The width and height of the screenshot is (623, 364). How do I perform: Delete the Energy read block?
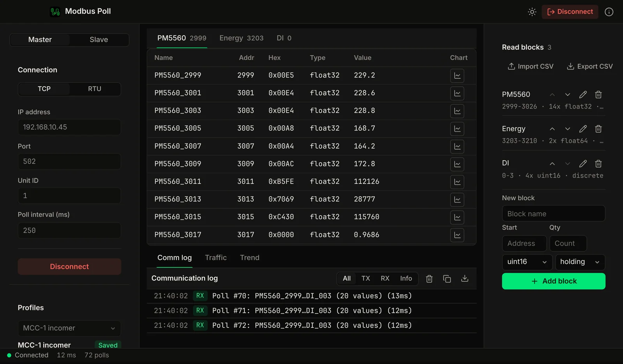[x=598, y=129]
